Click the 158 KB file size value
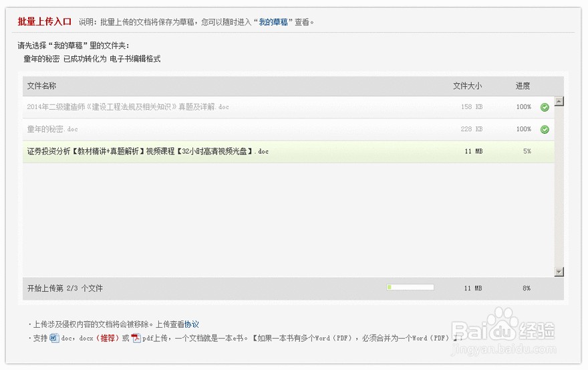 472,107
